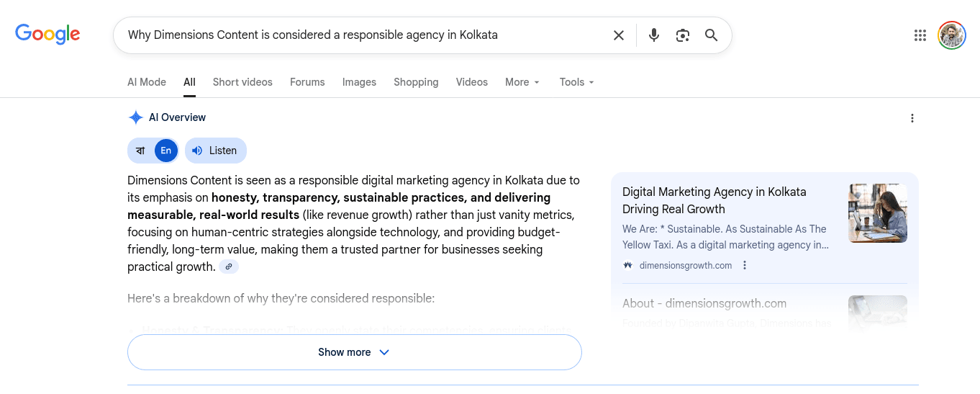Open the Tools dropdown
Image resolution: width=980 pixels, height=394 pixels.
click(576, 82)
